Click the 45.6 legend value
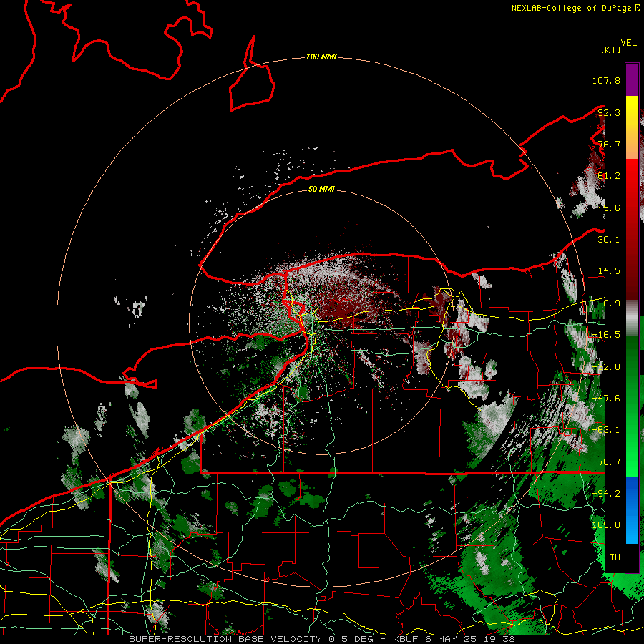The height and width of the screenshot is (644, 644). coord(609,208)
